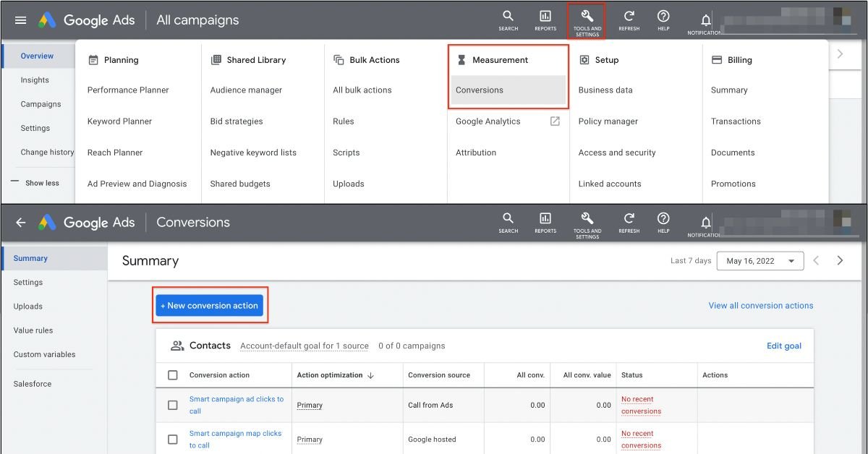Image resolution: width=868 pixels, height=454 pixels.
Task: Open Search in the top toolbar
Action: pos(508,19)
